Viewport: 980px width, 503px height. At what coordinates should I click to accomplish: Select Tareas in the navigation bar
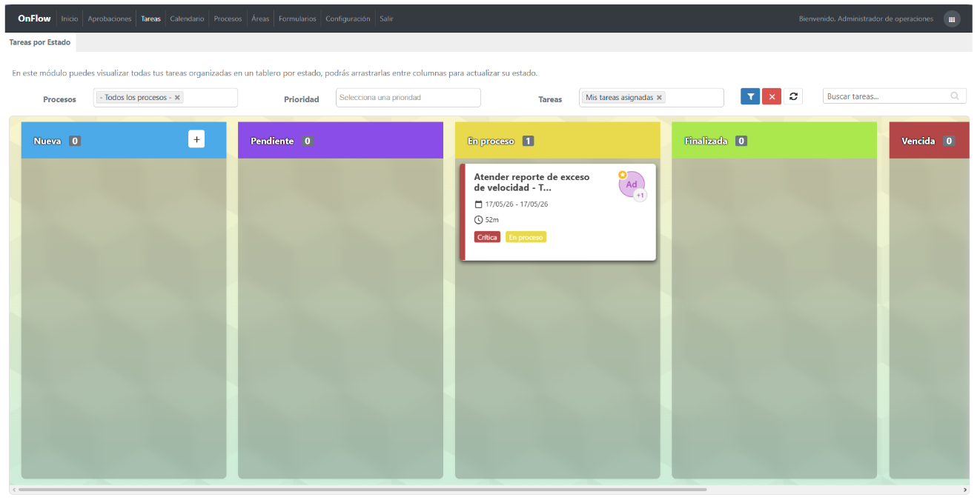150,19
